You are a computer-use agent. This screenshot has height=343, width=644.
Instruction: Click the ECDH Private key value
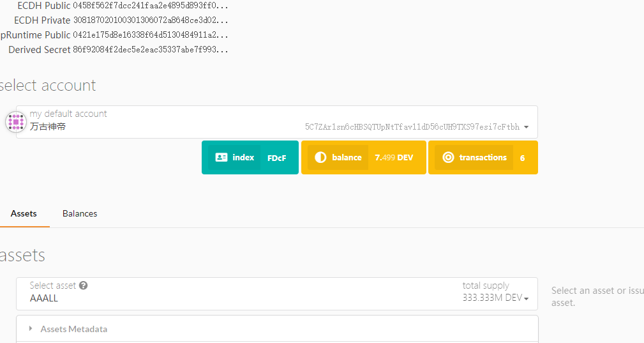point(150,20)
